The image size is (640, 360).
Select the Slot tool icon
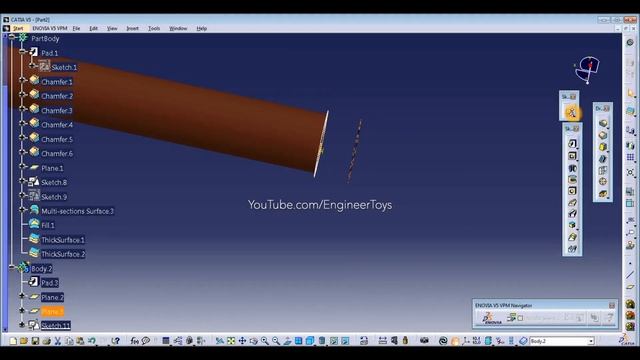coord(572,213)
